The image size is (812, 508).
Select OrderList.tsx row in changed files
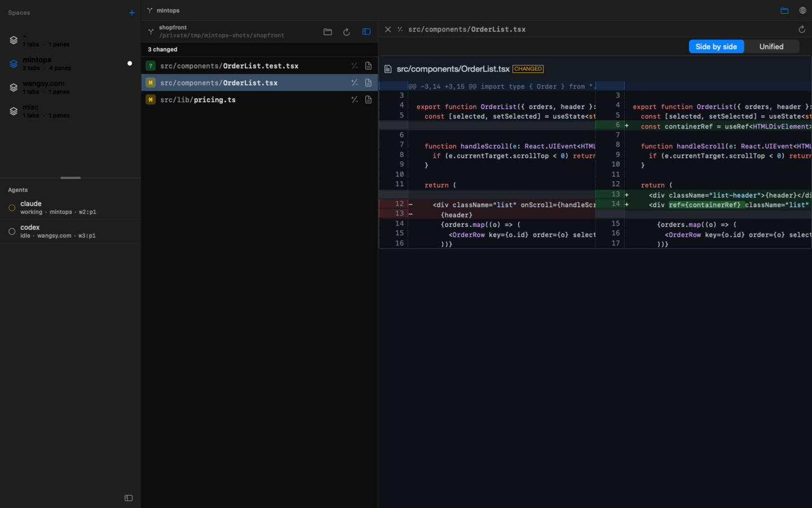point(259,83)
